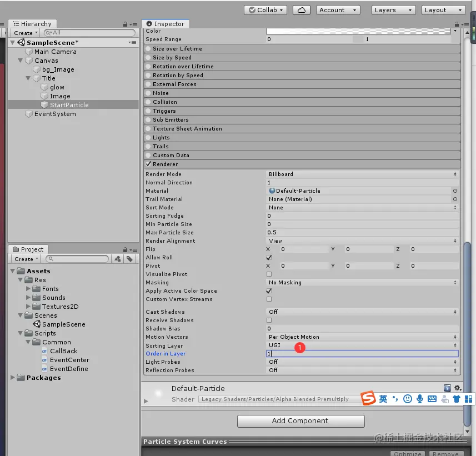Open the Sort Mode dropdown

362,207
